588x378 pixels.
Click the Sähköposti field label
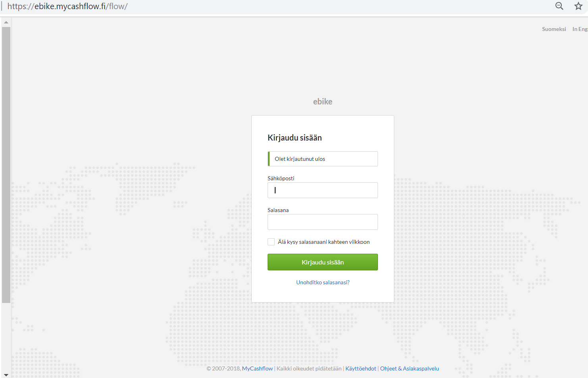281,178
